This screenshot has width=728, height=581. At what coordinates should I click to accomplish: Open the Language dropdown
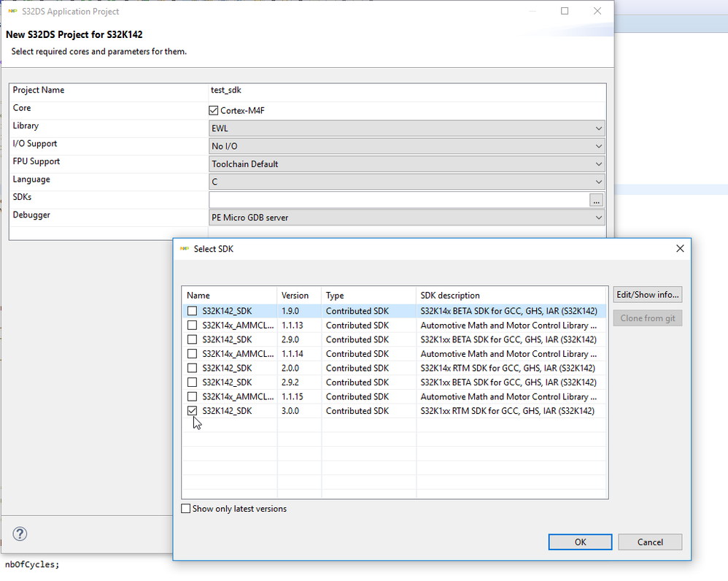(x=407, y=182)
